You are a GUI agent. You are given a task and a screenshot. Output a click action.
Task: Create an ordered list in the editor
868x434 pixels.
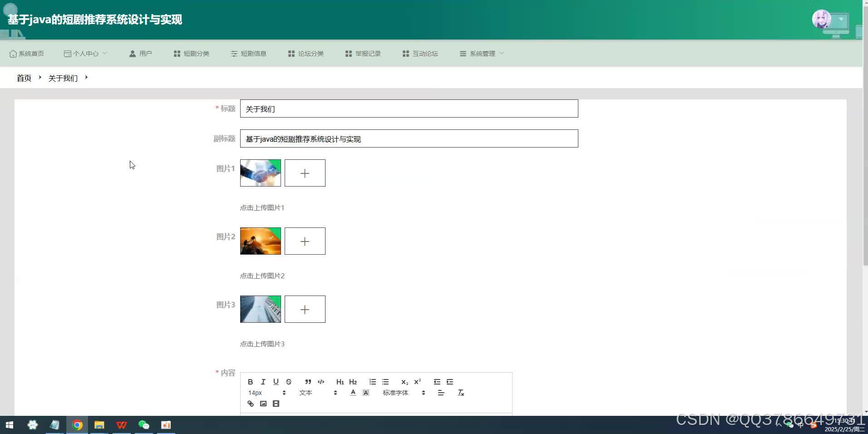click(373, 382)
